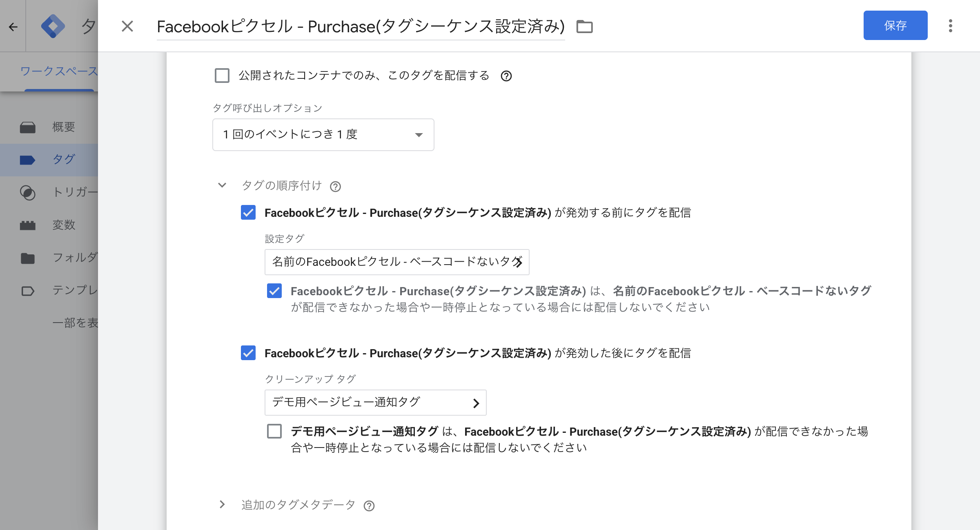Collapse the タグの順序付け section
The image size is (980, 530).
coord(222,185)
